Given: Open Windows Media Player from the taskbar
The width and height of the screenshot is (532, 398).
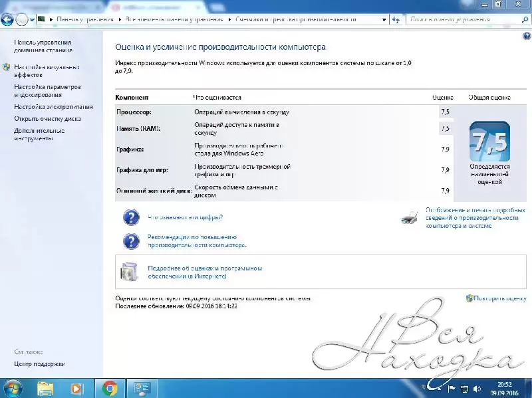Looking at the screenshot, I should [x=77, y=388].
